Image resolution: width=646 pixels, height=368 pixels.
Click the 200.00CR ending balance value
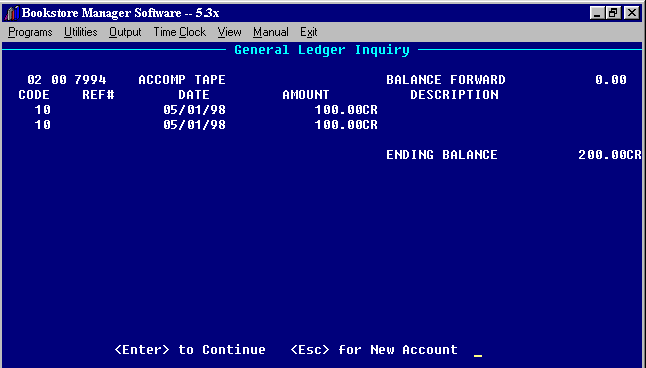coord(610,155)
